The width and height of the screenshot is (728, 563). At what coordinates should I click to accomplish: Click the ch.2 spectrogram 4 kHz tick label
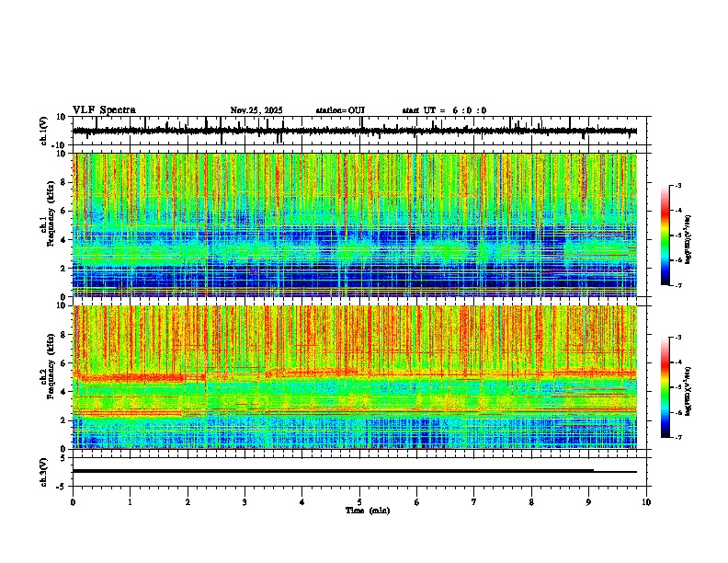click(64, 392)
